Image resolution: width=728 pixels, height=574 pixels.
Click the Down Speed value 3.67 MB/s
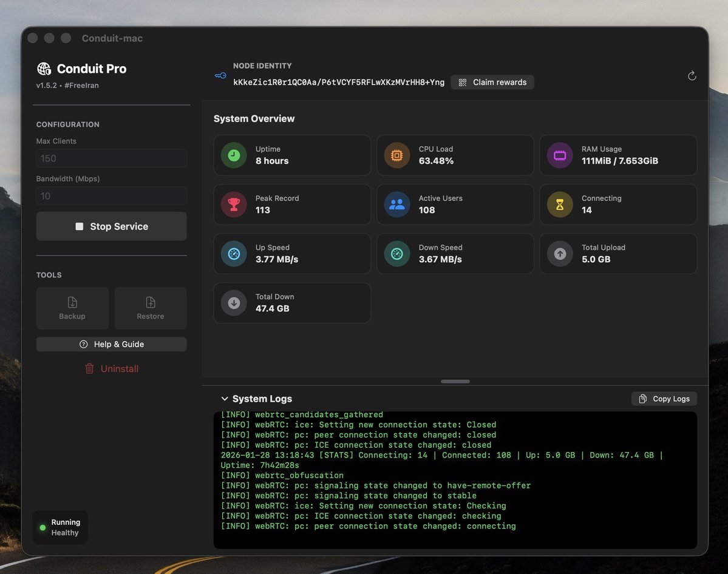pyautogui.click(x=440, y=259)
